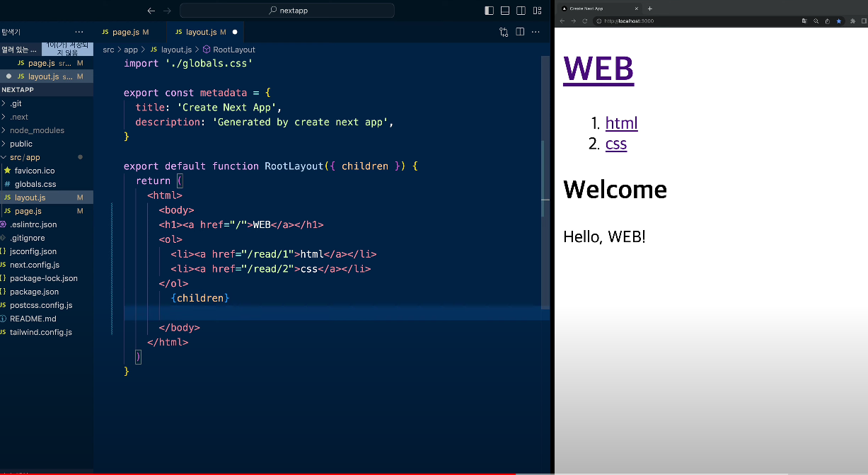Image resolution: width=868 pixels, height=475 pixels.
Task: Open the .eslintrc.json file
Action: (47, 224)
